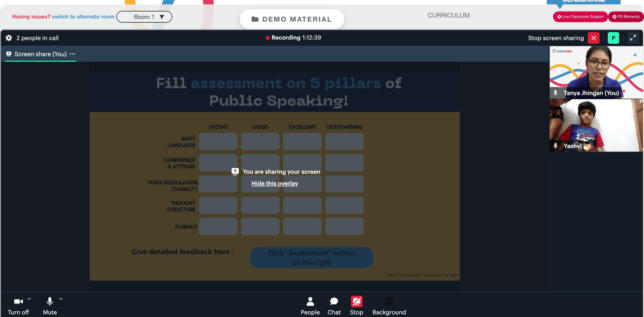
Task: Click the FLUENCY row label
Action: 187,227
